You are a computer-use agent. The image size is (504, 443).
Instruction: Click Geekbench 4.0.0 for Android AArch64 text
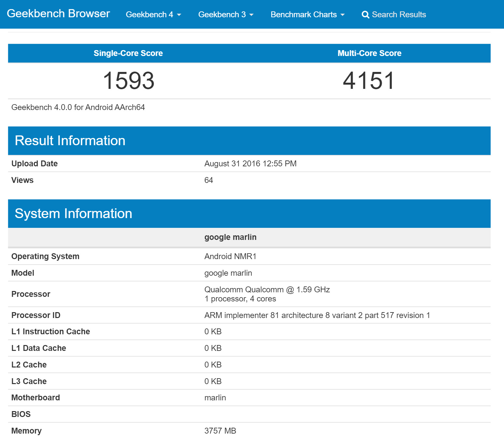point(78,107)
